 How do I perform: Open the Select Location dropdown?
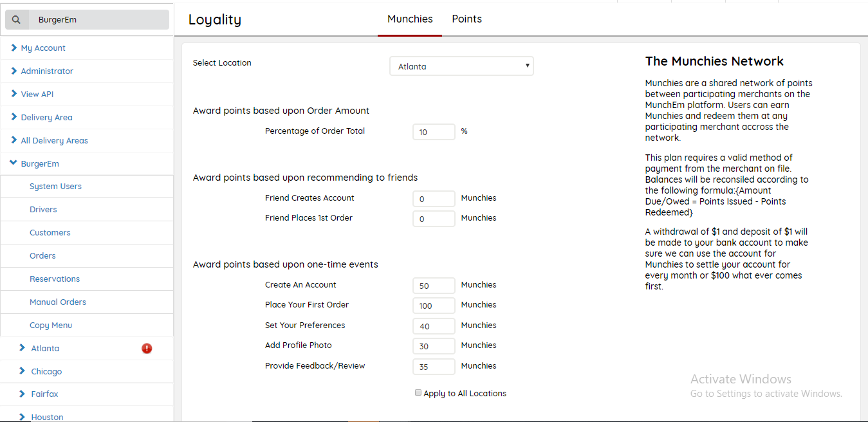pyautogui.click(x=461, y=66)
